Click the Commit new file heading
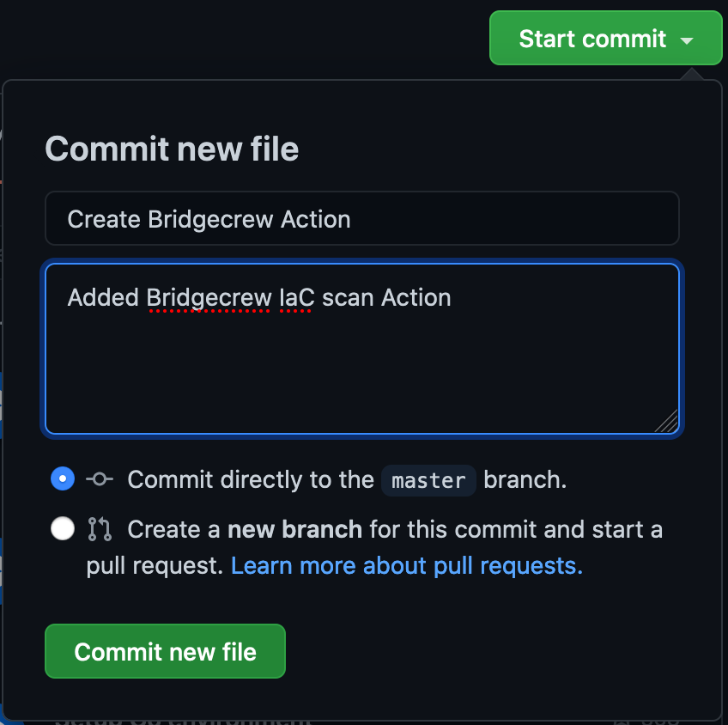The width and height of the screenshot is (728, 725). pyautogui.click(x=172, y=149)
